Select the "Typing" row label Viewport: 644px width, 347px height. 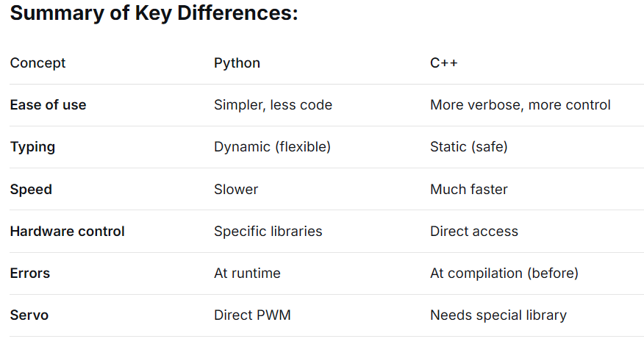32,147
